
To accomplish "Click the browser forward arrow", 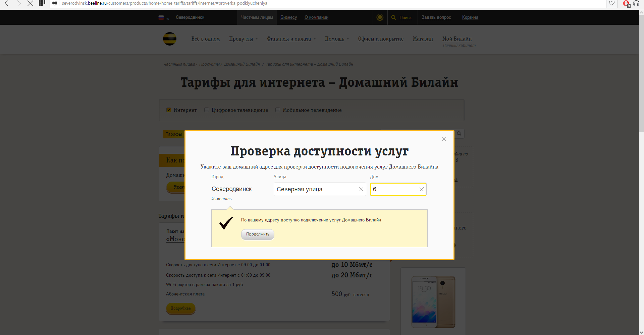I will coord(19,3).
